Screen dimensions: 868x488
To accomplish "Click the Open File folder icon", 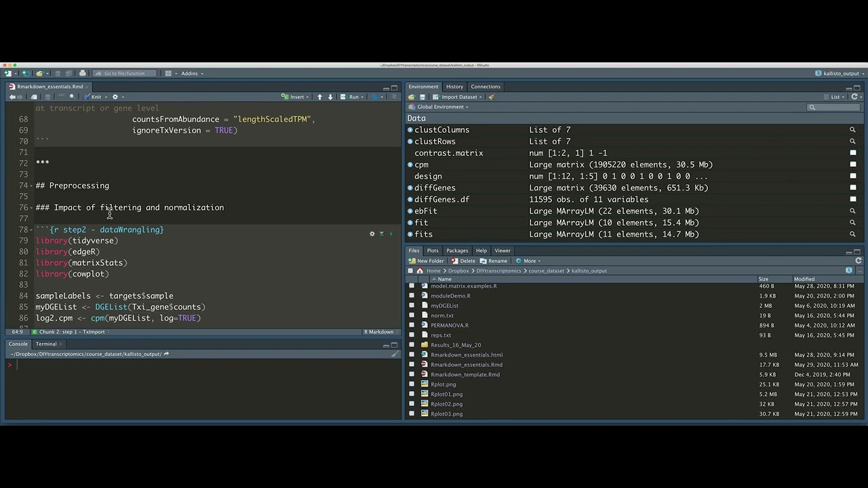I will click(x=39, y=73).
